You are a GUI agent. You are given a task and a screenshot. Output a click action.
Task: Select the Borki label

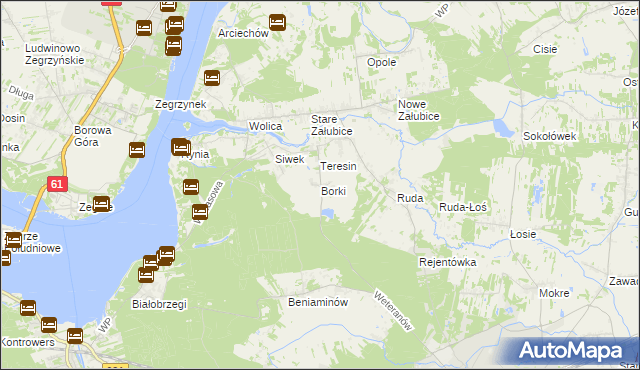(x=333, y=191)
